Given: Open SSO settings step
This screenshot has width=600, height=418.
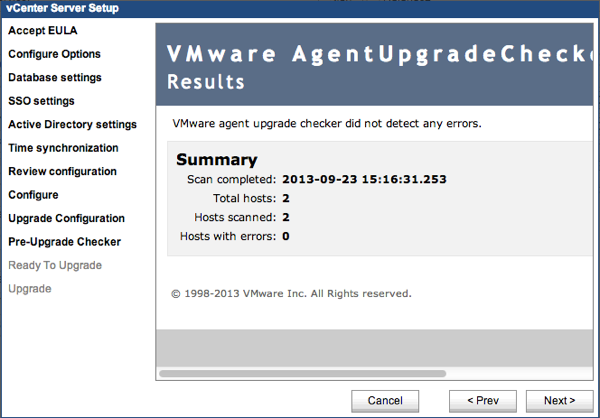Looking at the screenshot, I should pos(41,101).
